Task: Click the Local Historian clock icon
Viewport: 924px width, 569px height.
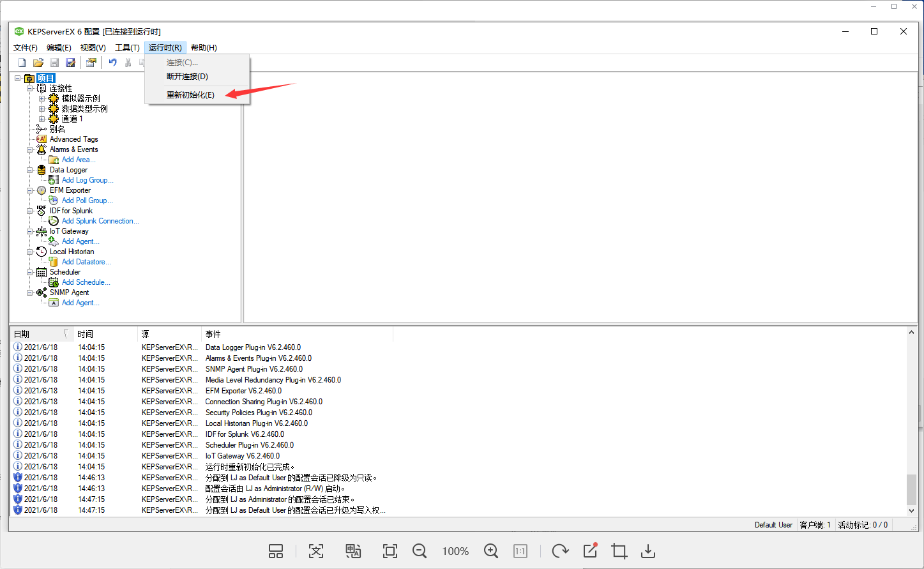Action: pyautogui.click(x=42, y=252)
